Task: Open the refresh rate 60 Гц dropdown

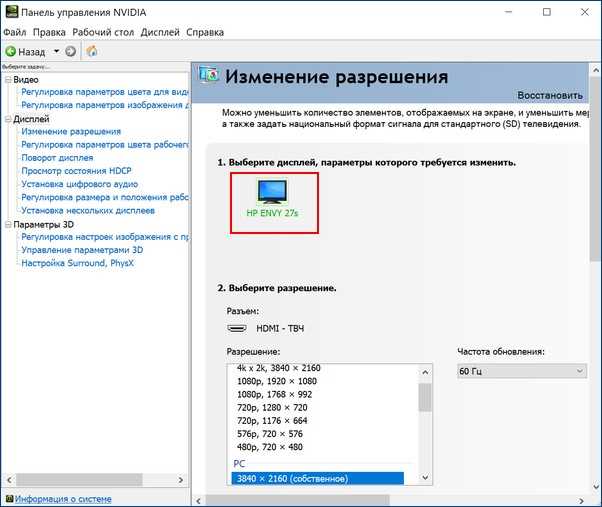Action: [522, 371]
